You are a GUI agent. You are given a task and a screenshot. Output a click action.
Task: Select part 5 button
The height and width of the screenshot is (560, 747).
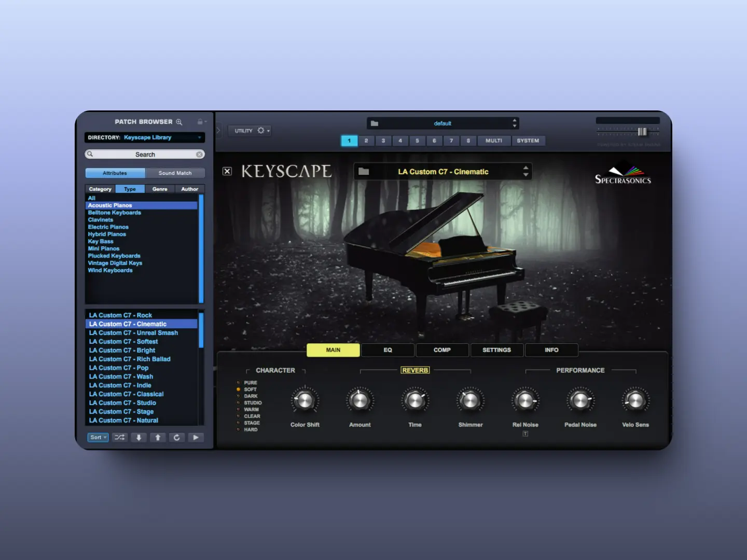[x=417, y=141]
